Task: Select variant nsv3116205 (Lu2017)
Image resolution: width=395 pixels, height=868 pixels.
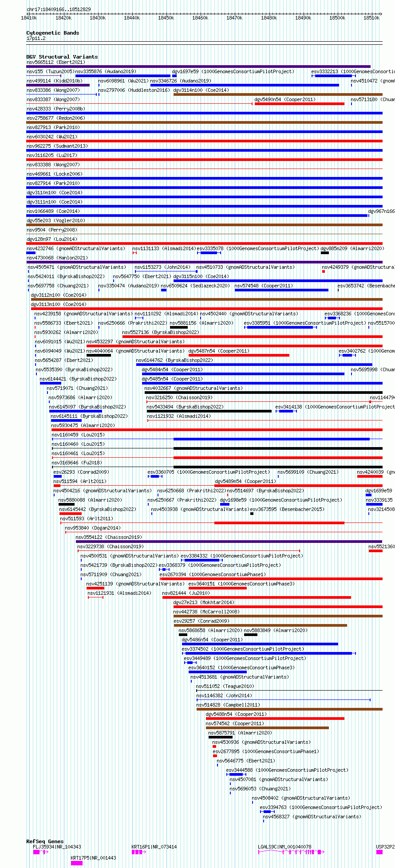Action: click(x=51, y=155)
